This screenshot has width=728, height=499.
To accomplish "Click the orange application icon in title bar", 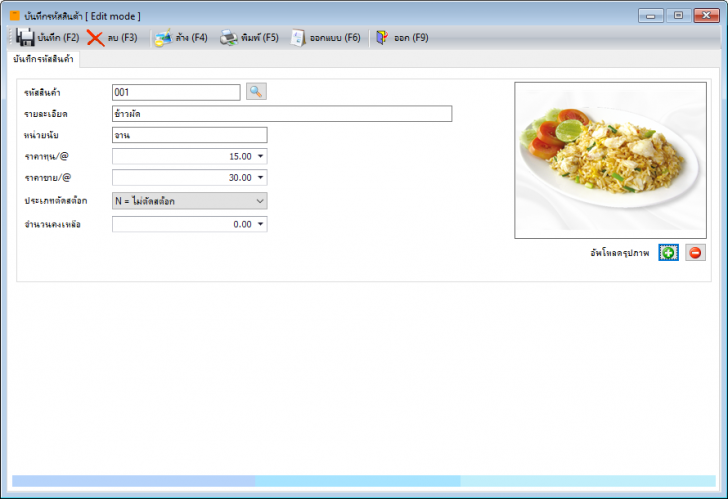I will (15, 16).
